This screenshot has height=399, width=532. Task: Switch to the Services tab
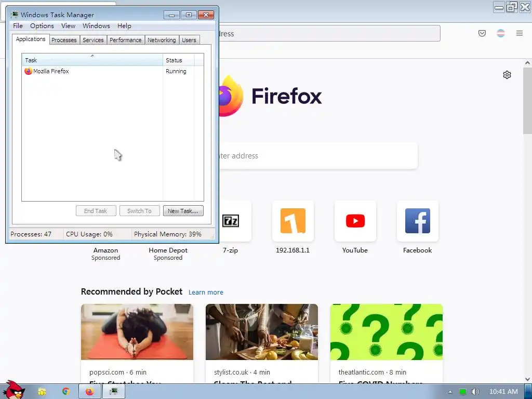(x=93, y=40)
